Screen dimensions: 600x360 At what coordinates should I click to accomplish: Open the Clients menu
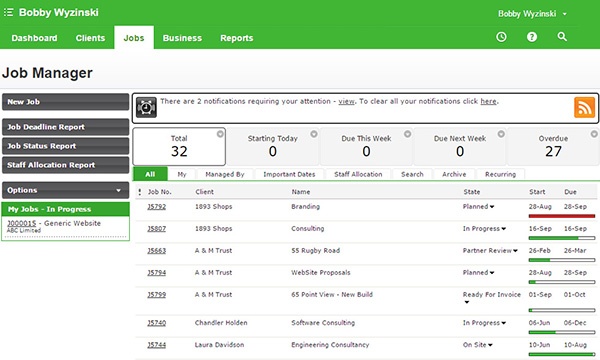[90, 38]
